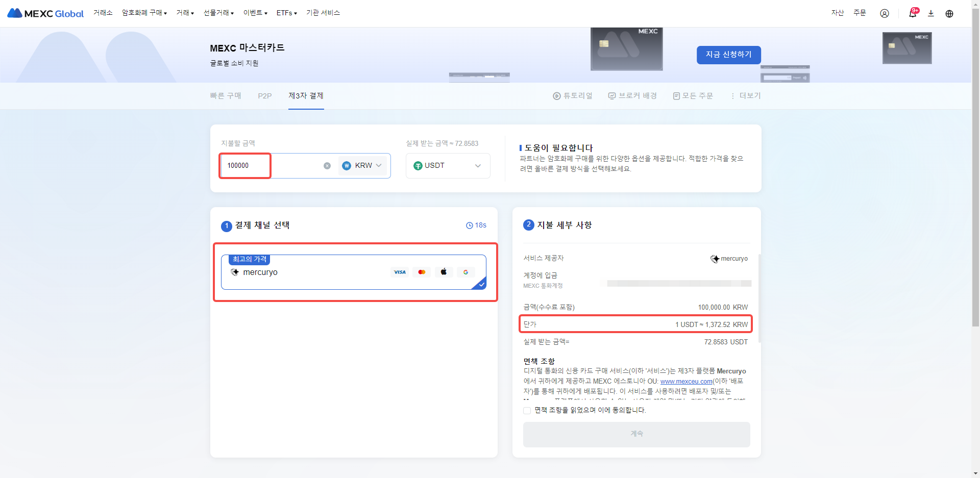The height and width of the screenshot is (478, 980).
Task: Open the USDT coin dropdown
Action: click(x=448, y=166)
